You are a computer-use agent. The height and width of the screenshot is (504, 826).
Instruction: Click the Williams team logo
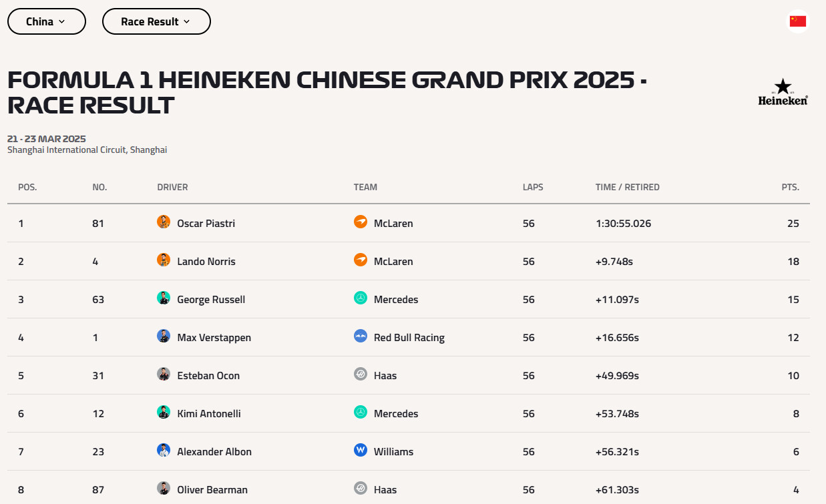point(361,451)
